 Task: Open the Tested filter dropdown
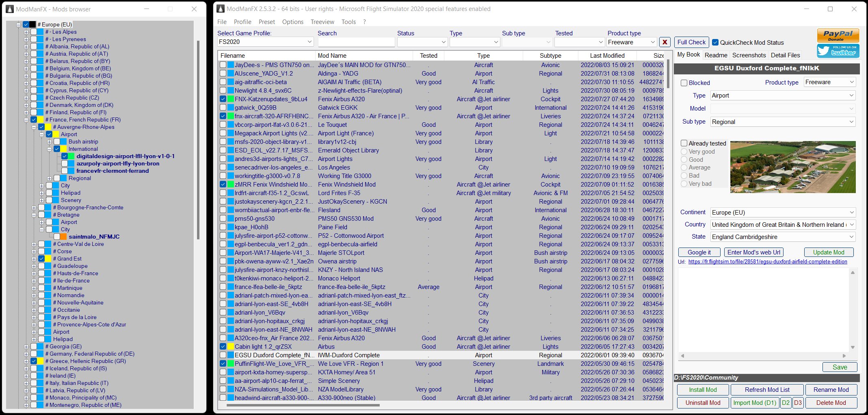[580, 42]
